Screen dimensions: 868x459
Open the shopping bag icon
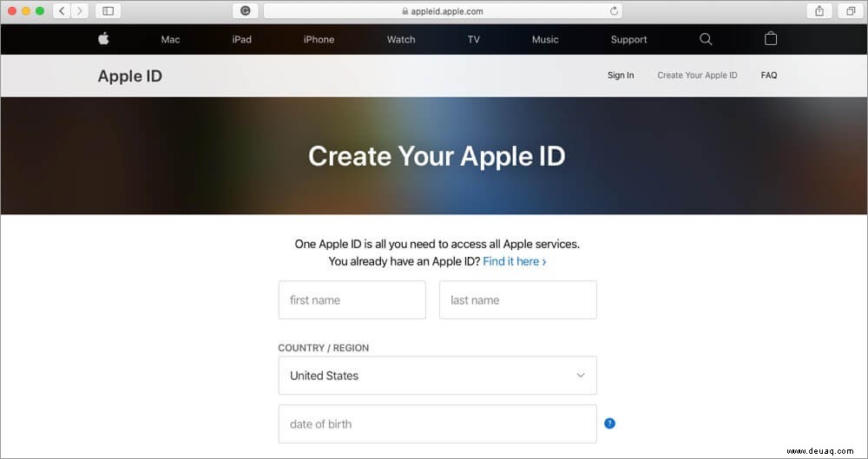pyautogui.click(x=771, y=38)
